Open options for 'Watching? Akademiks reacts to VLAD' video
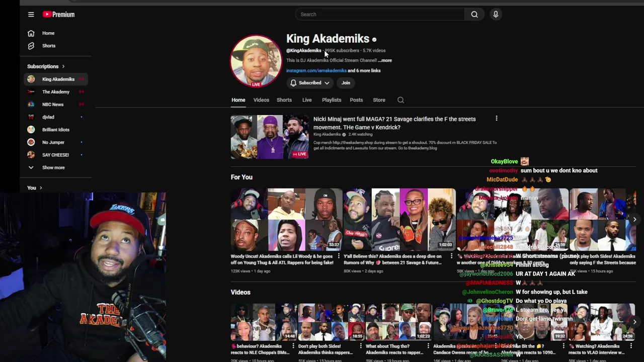The height and width of the screenshot is (362, 644). (631, 346)
